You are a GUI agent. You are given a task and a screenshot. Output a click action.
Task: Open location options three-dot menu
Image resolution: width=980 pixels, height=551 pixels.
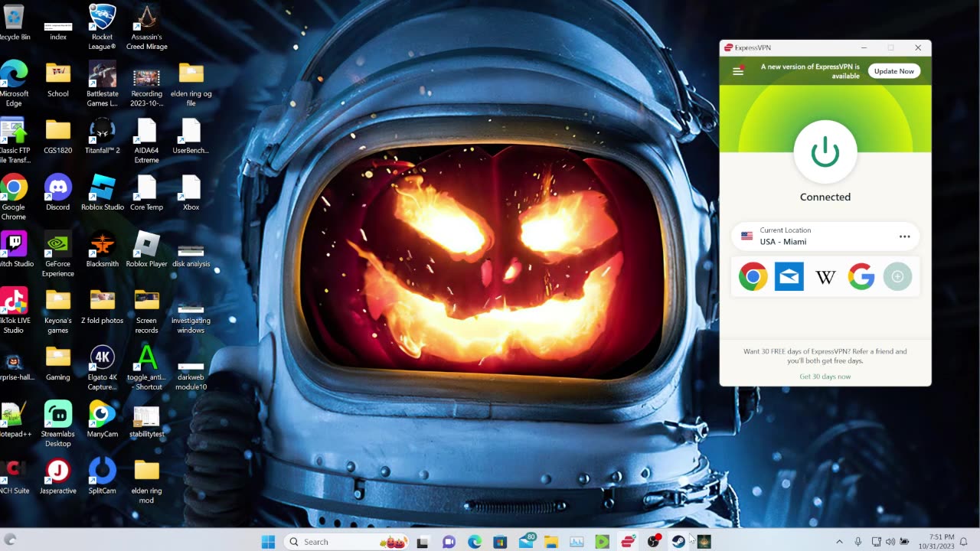tap(904, 236)
